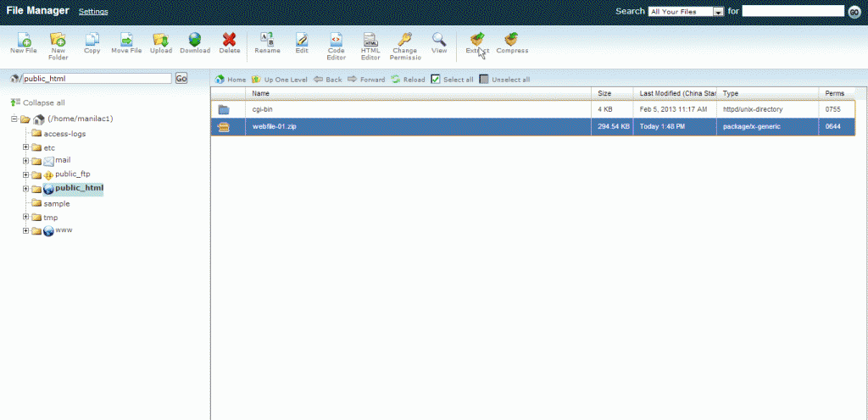
Task: Create a New Folder from toolbar
Action: coord(58,40)
